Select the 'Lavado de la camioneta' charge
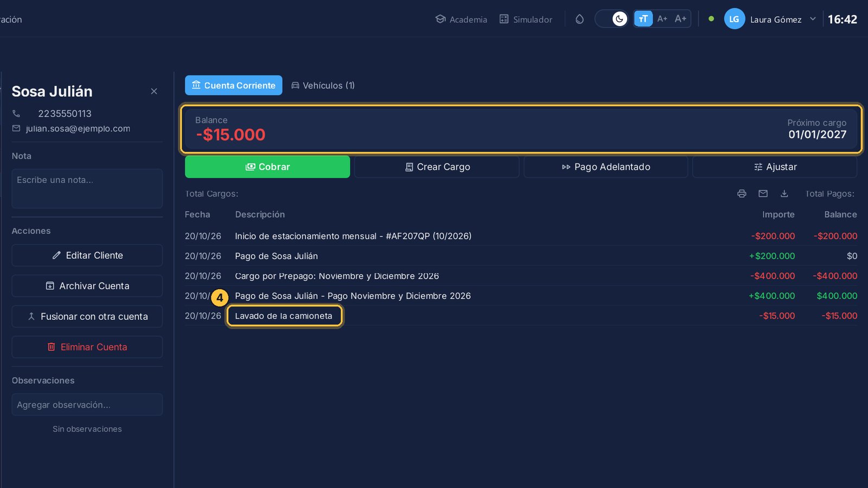 pos(284,316)
